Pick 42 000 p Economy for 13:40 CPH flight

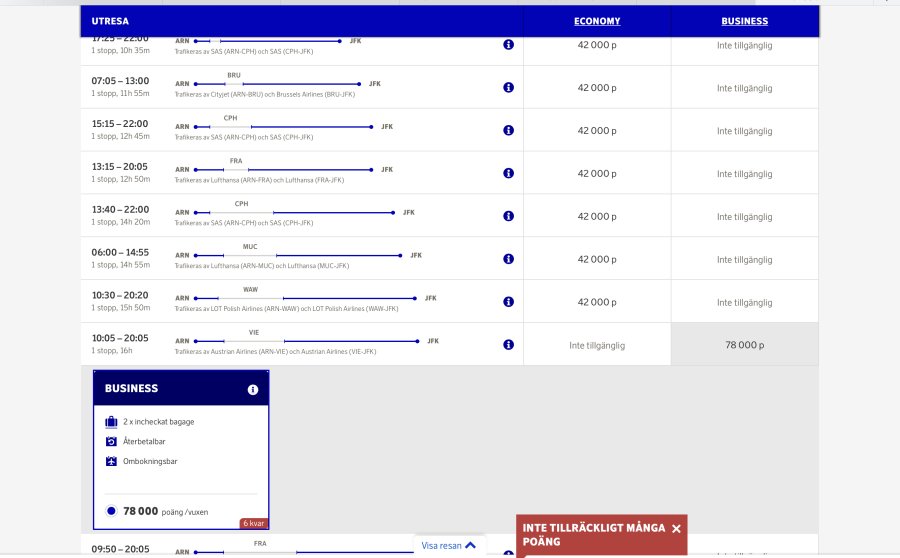pos(597,216)
